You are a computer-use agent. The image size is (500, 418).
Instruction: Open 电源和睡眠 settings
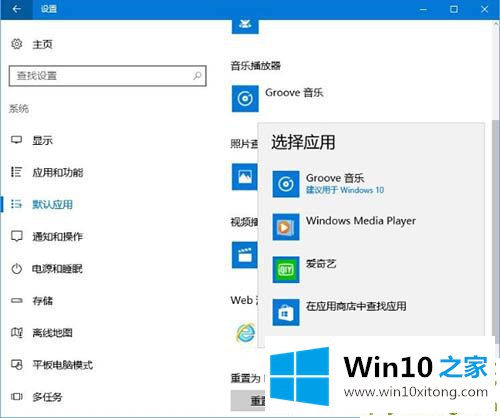point(57,268)
